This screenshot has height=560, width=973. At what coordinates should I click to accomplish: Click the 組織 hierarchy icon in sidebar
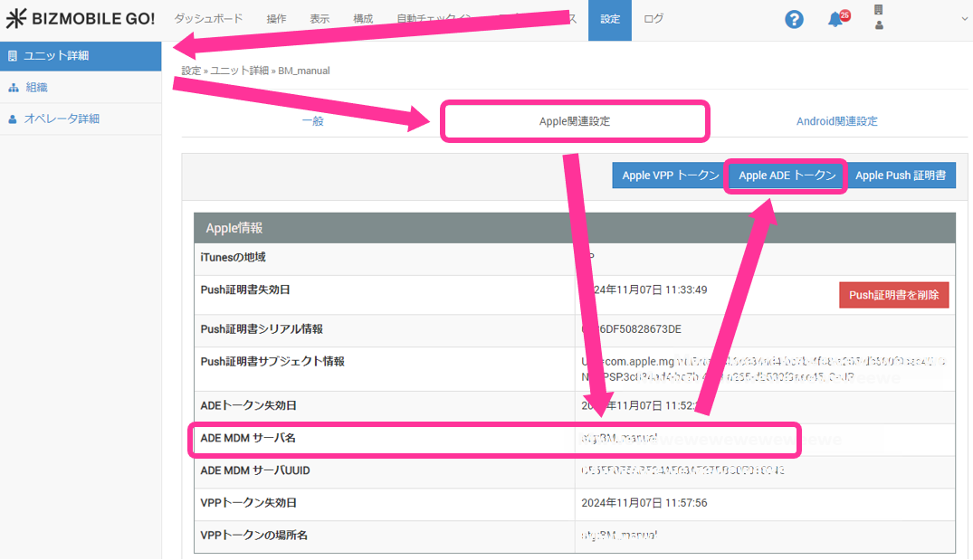coord(13,88)
